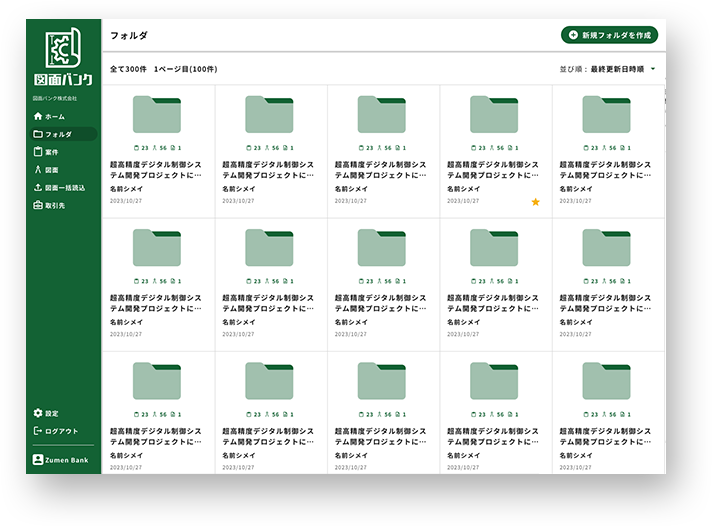Click the plus icon in the new folder button
Viewport: 712px width, 526px height.
tap(573, 35)
